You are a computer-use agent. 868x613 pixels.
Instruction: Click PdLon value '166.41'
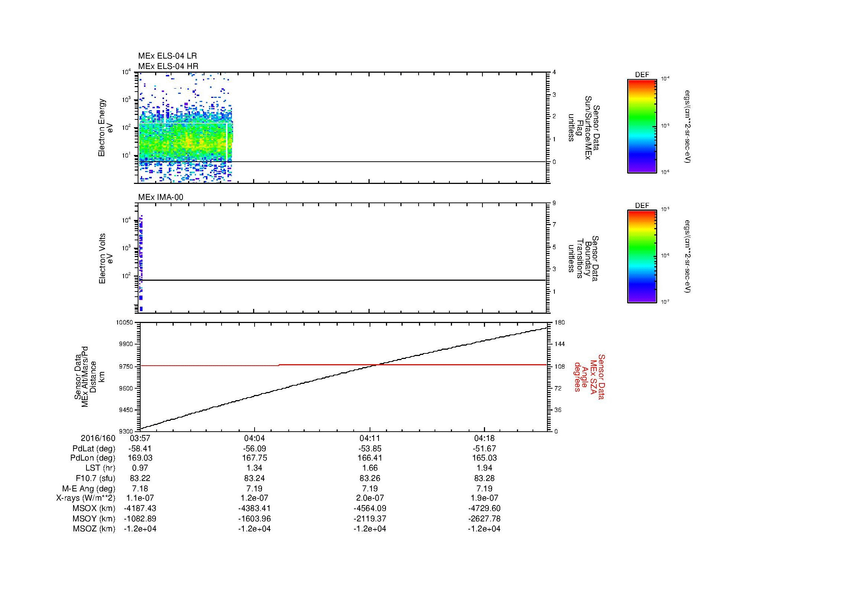[370, 458]
